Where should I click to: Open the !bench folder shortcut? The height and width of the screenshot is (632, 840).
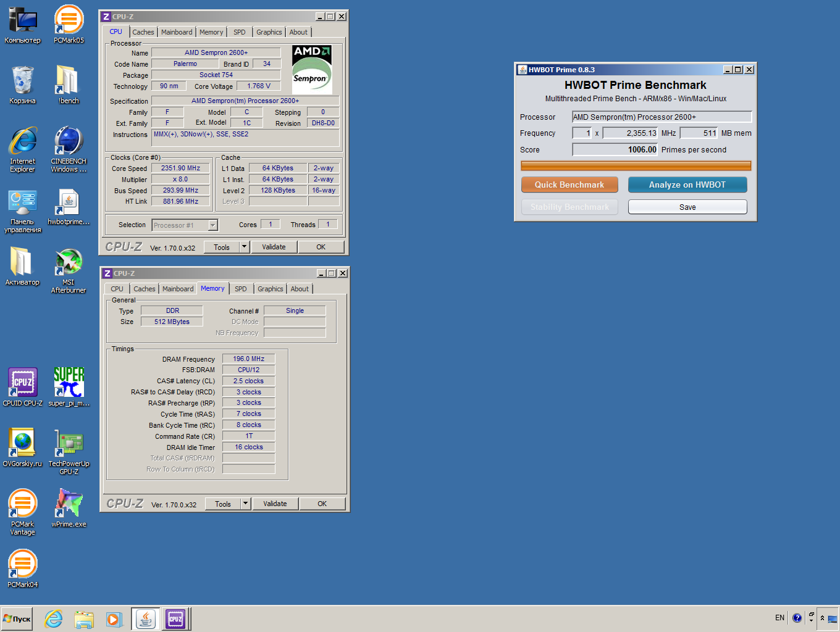(x=69, y=86)
